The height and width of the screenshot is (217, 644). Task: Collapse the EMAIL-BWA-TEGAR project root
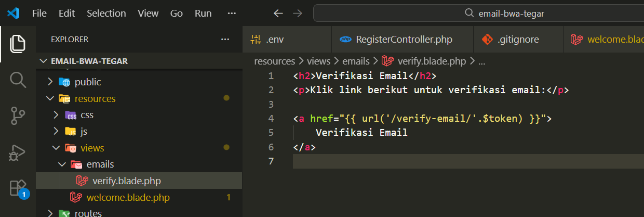(89, 61)
